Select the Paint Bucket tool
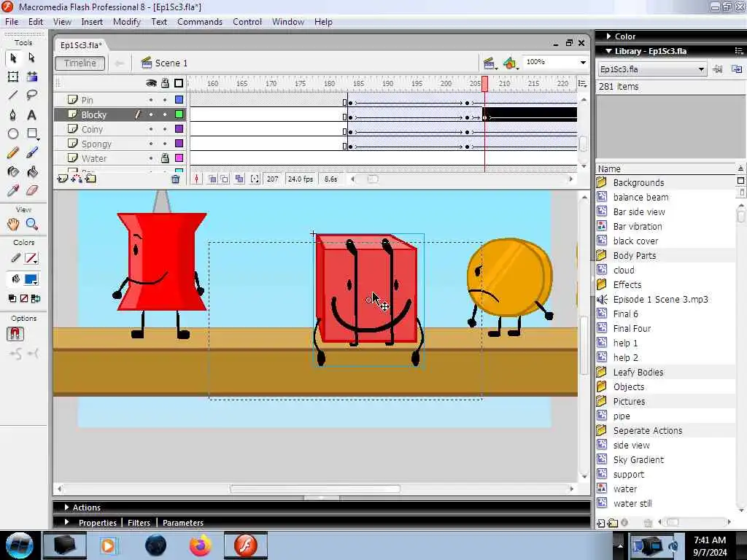 (32, 172)
